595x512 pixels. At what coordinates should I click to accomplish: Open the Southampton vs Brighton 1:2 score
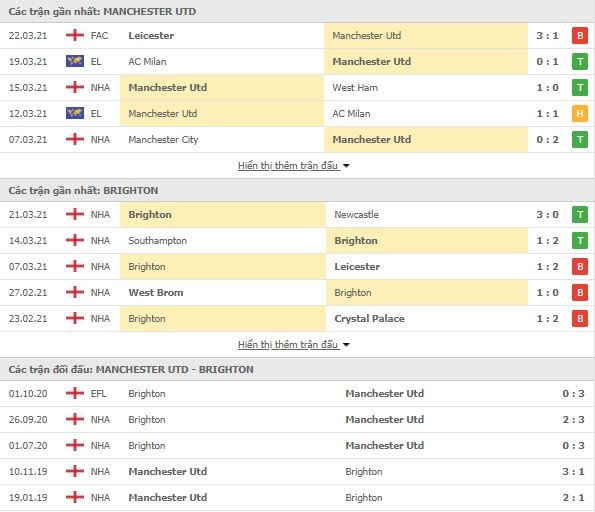coord(547,241)
